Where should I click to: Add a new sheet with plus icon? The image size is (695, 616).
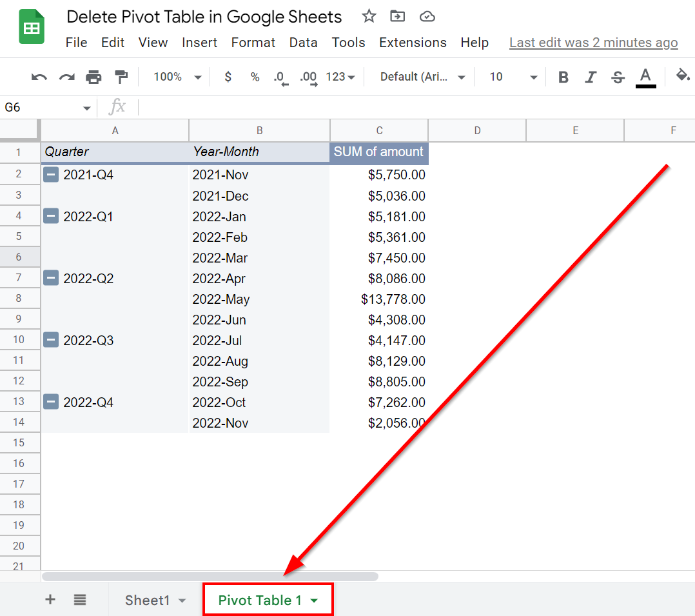(x=50, y=599)
